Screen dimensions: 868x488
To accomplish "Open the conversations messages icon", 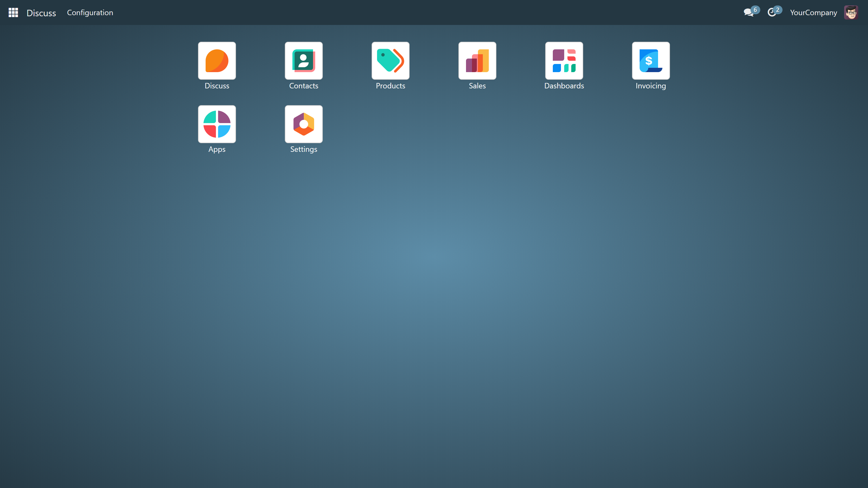I will pyautogui.click(x=748, y=13).
